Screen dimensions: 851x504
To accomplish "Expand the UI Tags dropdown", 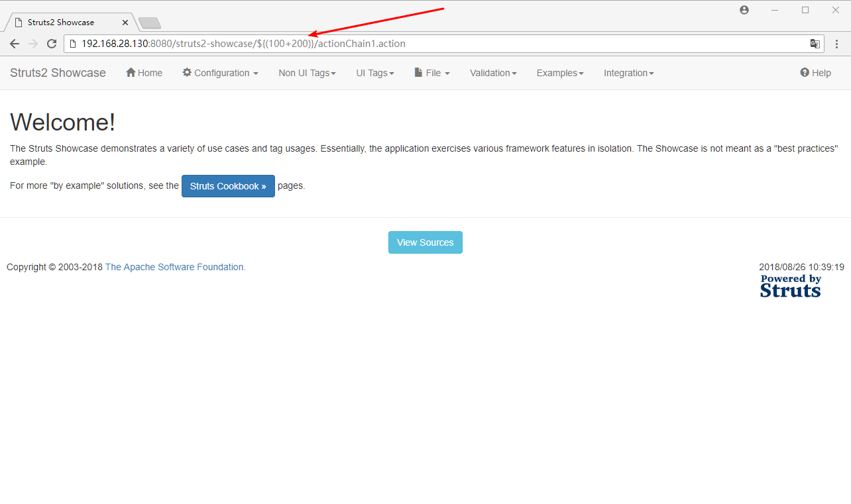I will tap(375, 73).
